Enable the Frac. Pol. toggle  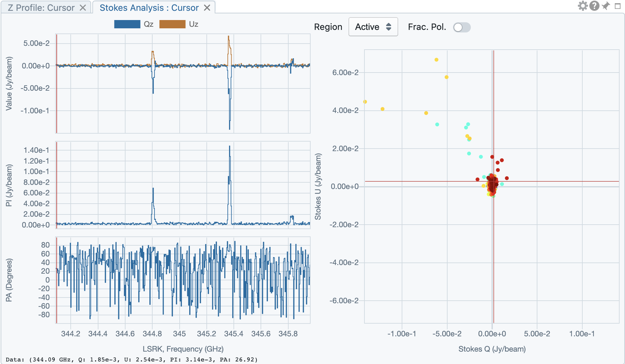click(x=462, y=28)
